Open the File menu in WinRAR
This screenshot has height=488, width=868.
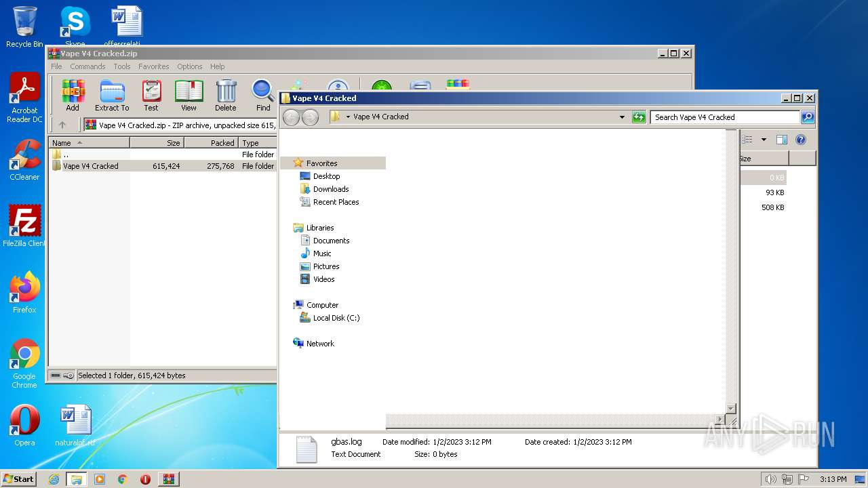coord(56,66)
